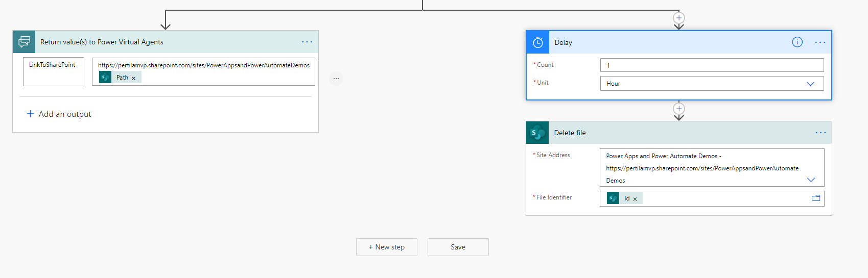The width and height of the screenshot is (868, 278).
Task: Insert step via plus above Delay
Action: point(678,18)
